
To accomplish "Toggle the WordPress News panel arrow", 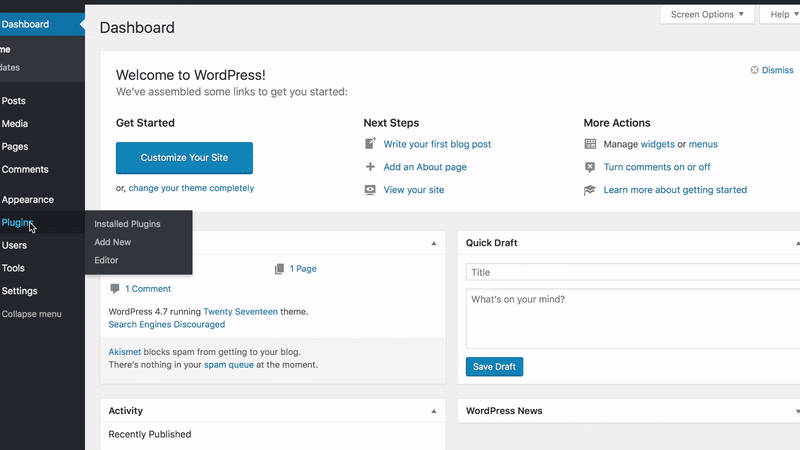I will (x=797, y=411).
